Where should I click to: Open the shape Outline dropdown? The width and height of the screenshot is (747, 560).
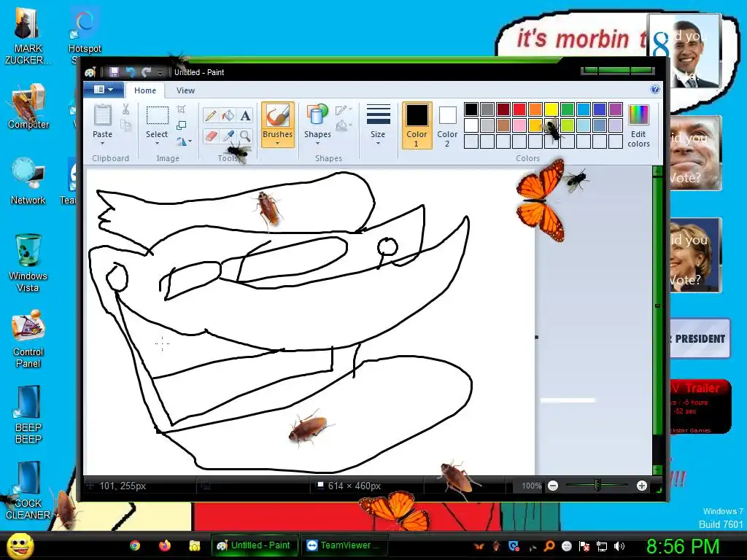344,111
